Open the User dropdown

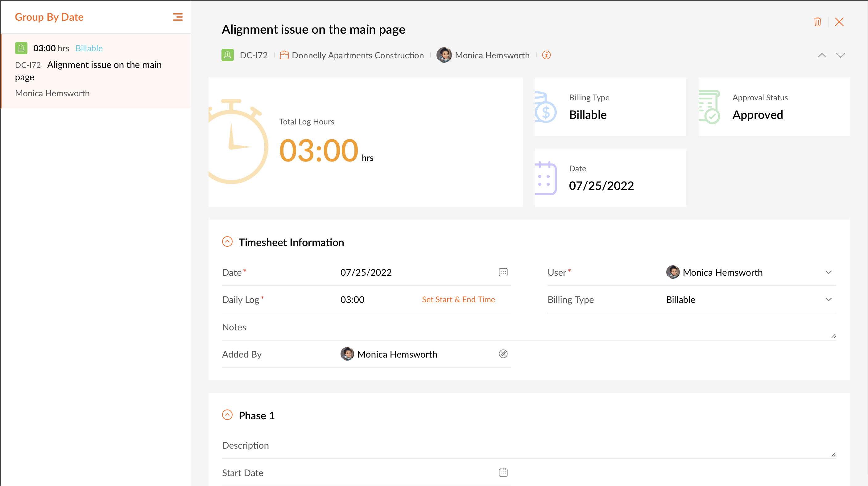coord(828,272)
